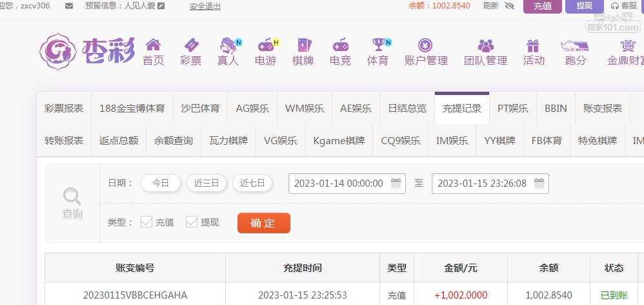Switch to VG娱乐 tab
Viewport: 644px width, 305px height.
(280, 140)
